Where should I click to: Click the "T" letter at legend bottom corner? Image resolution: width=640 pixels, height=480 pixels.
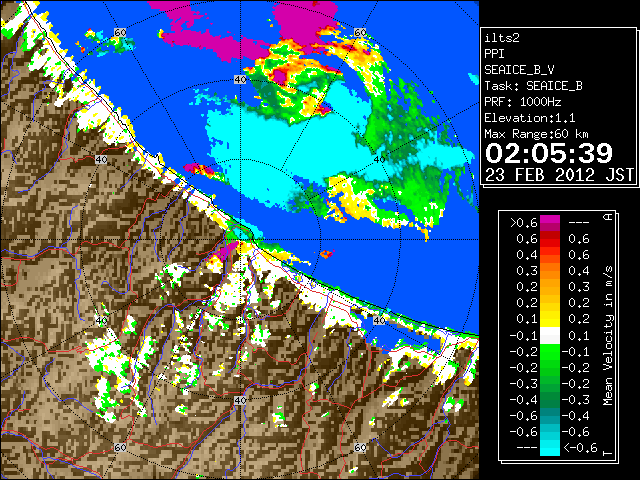608,453
